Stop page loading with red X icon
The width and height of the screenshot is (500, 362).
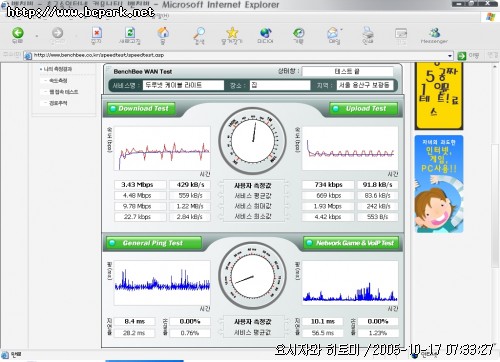[x=96, y=33]
